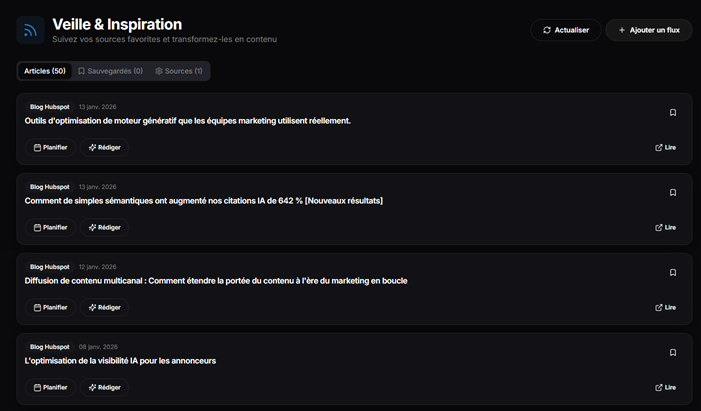This screenshot has height=411, width=701.
Task: Open the Sauvegardés (0) tab
Action: pyautogui.click(x=110, y=71)
